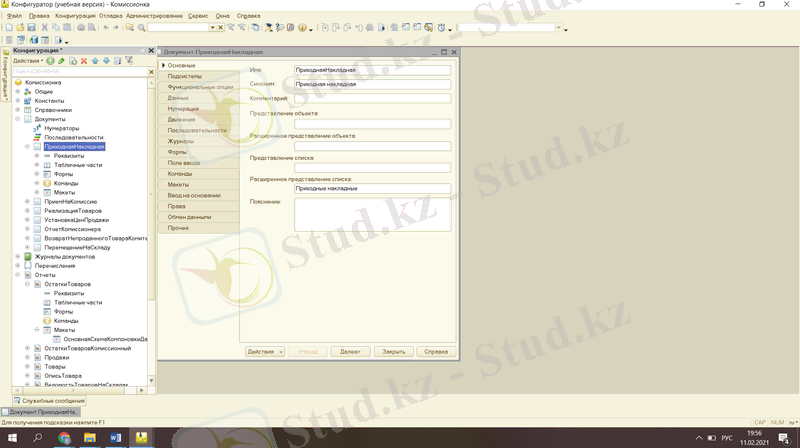
Task: Click the Print icon in toolbar
Action: click(x=81, y=28)
